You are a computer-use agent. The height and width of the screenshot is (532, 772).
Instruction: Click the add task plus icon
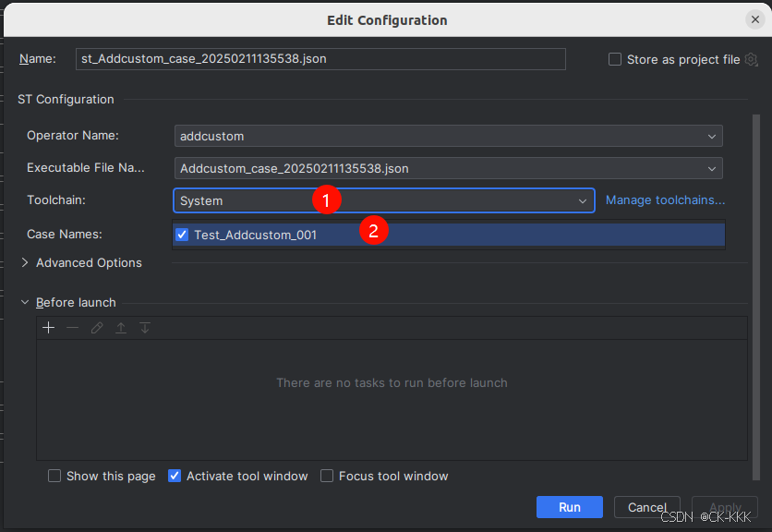point(49,328)
